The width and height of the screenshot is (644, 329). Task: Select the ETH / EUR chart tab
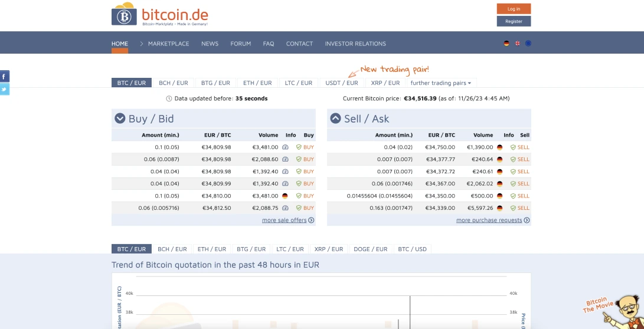(212, 249)
